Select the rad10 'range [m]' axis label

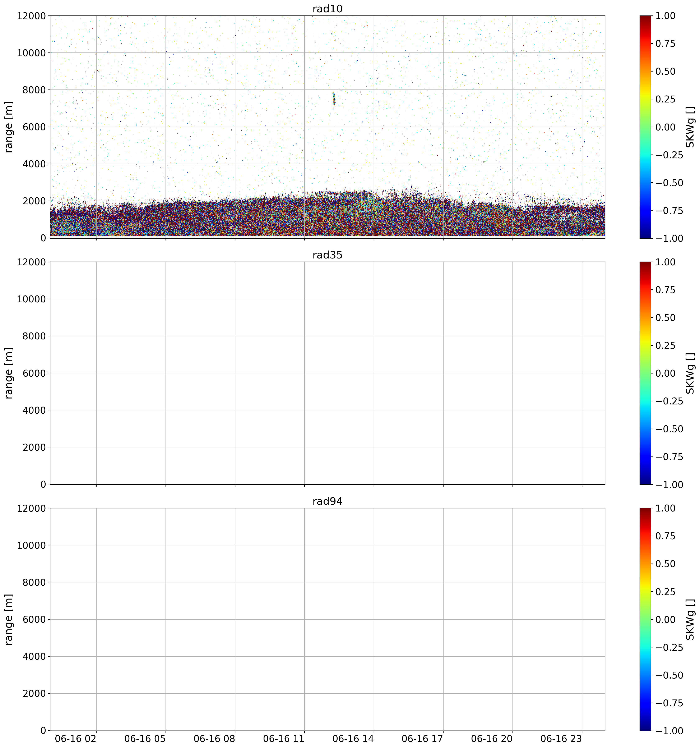coord(9,127)
